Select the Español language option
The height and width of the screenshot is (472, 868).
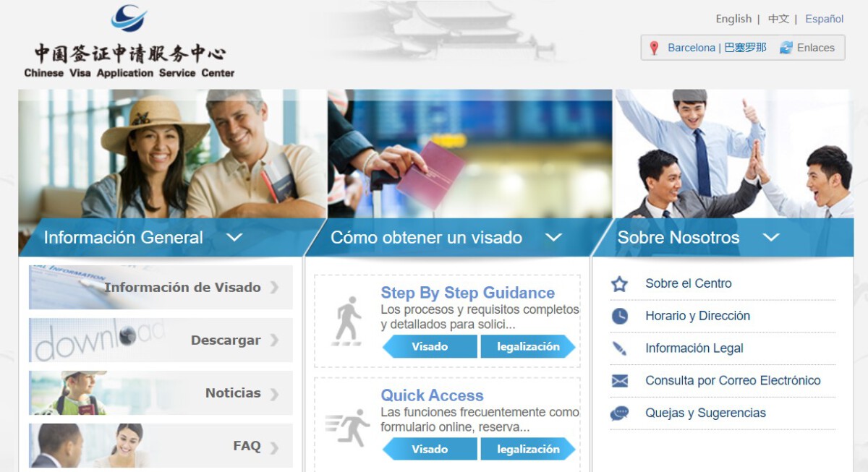[x=824, y=19]
